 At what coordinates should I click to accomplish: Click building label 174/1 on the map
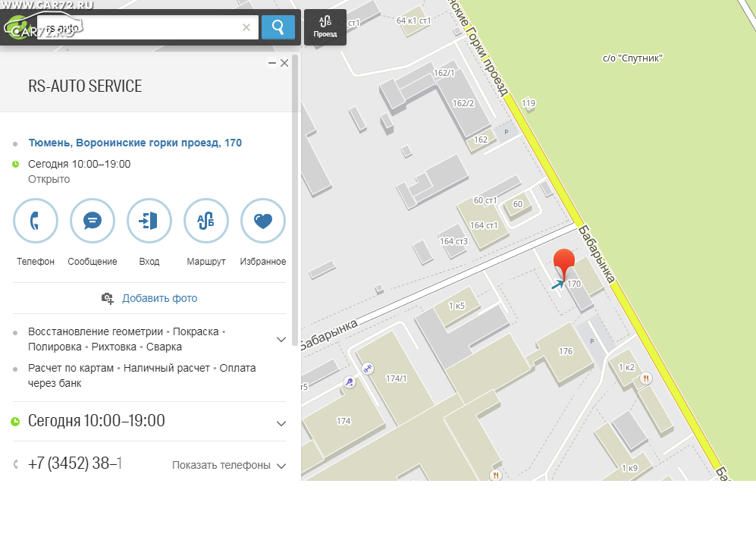(397, 378)
